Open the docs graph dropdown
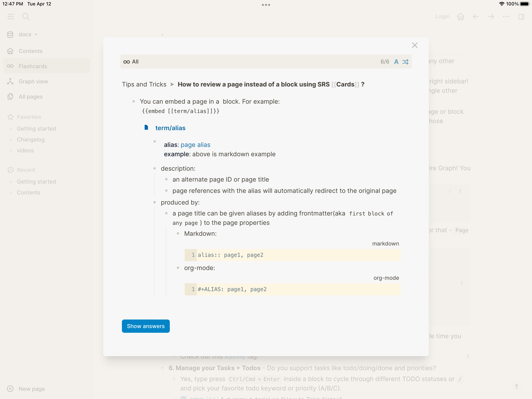The height and width of the screenshot is (399, 532). click(25, 34)
